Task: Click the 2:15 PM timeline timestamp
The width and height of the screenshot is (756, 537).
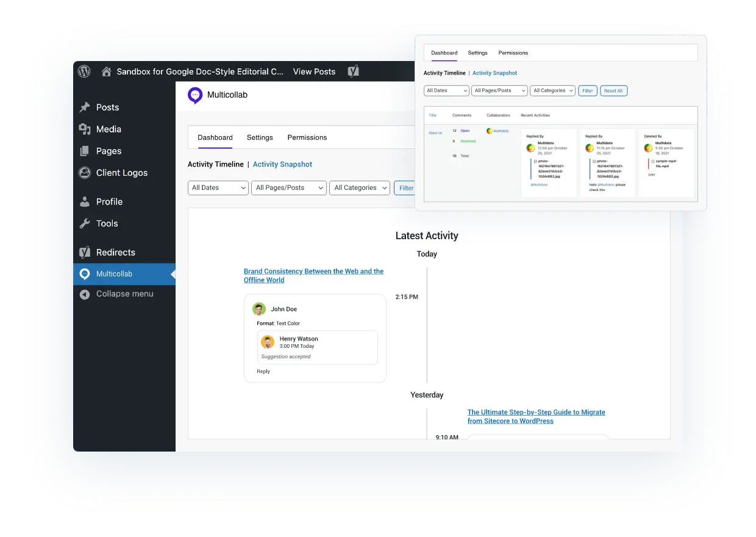Action: 407,297
